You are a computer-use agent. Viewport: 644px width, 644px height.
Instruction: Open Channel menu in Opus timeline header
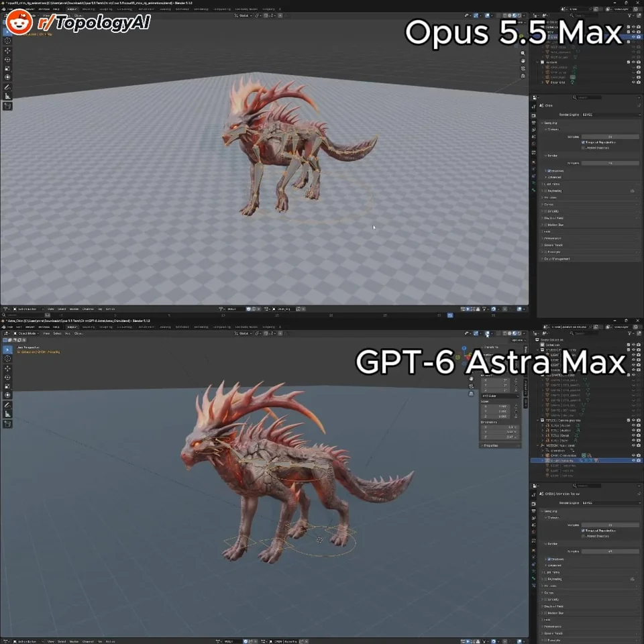click(x=88, y=309)
